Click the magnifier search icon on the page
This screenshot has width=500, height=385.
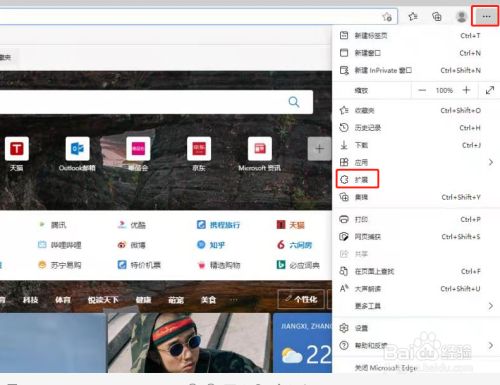(x=294, y=102)
